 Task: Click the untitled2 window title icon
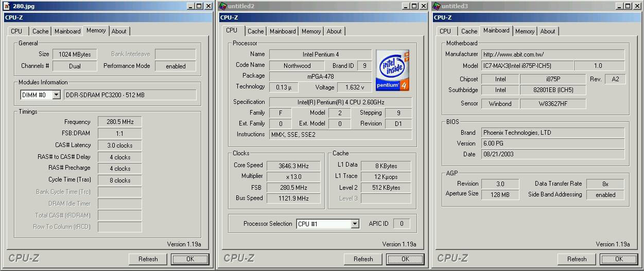[223, 6]
